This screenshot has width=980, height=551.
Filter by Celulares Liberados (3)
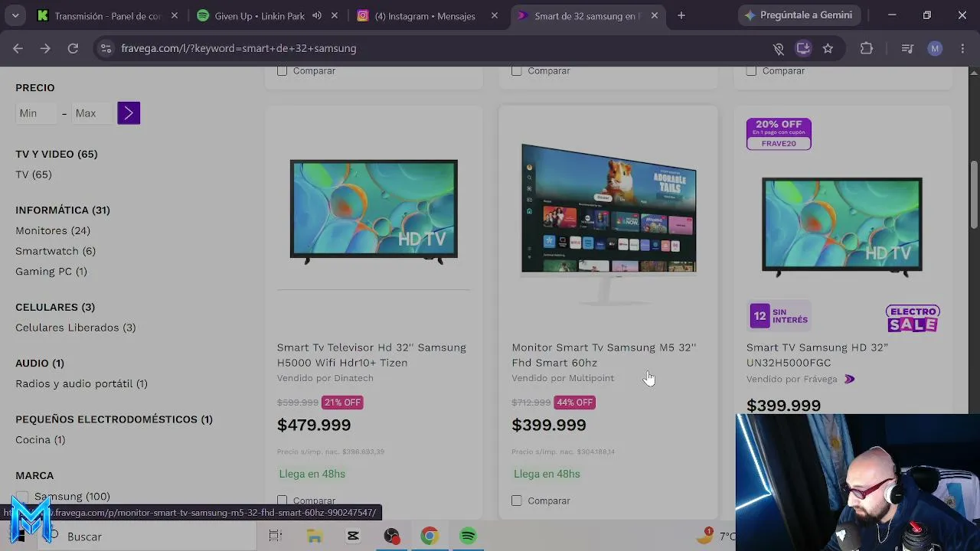[x=76, y=328]
